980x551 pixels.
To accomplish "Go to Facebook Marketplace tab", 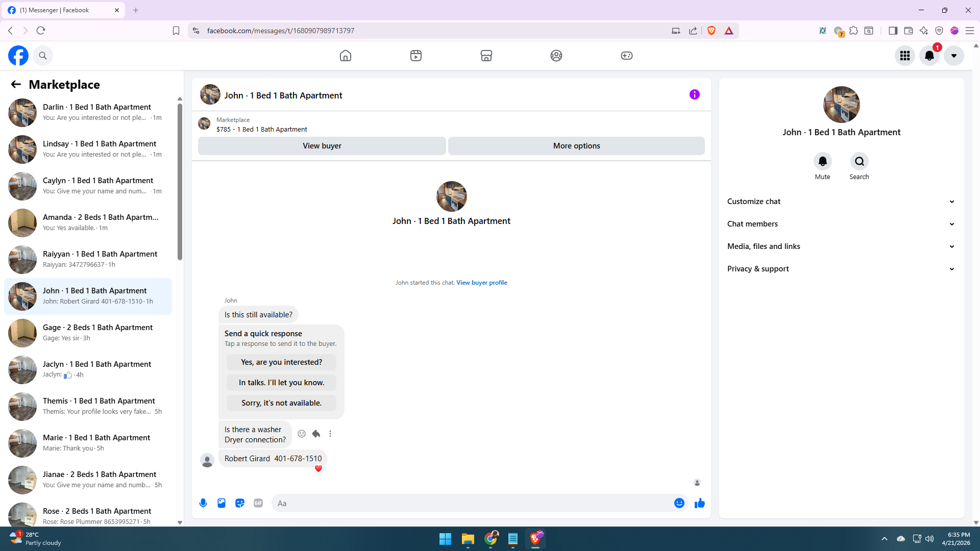I will click(x=486, y=56).
